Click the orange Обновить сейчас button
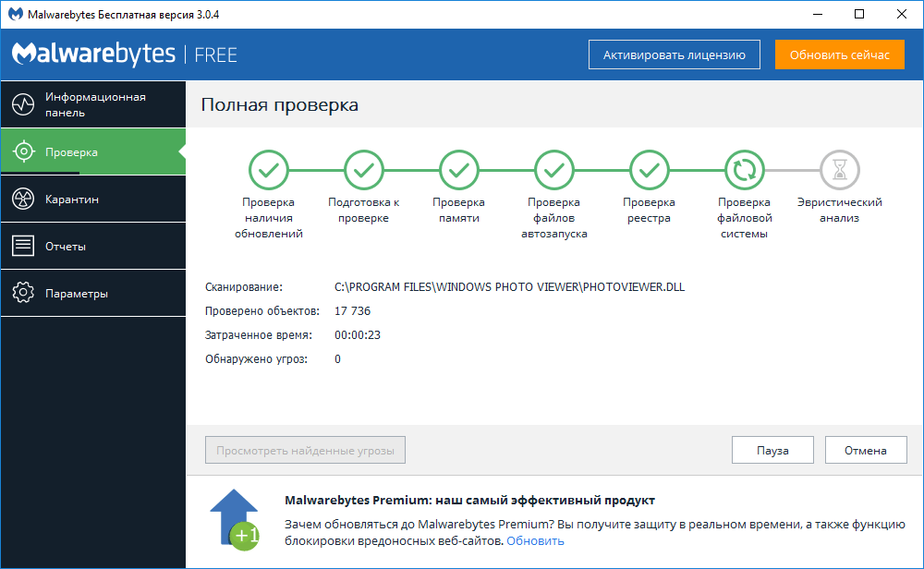Image resolution: width=924 pixels, height=569 pixels. 839,54
